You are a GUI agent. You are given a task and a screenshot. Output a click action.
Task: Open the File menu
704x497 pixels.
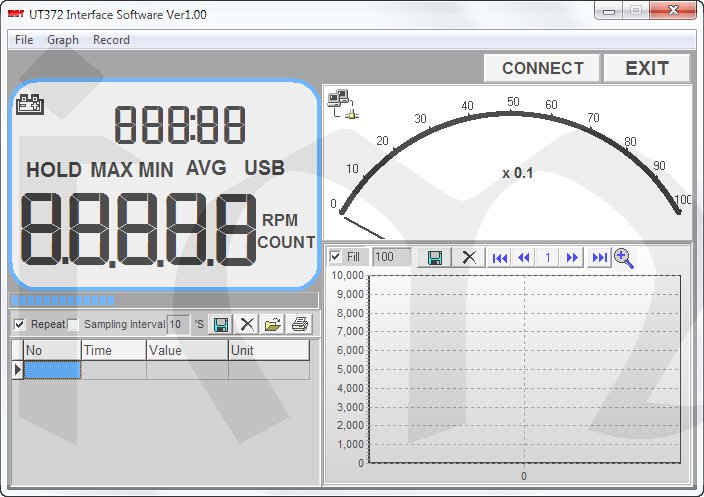point(24,40)
